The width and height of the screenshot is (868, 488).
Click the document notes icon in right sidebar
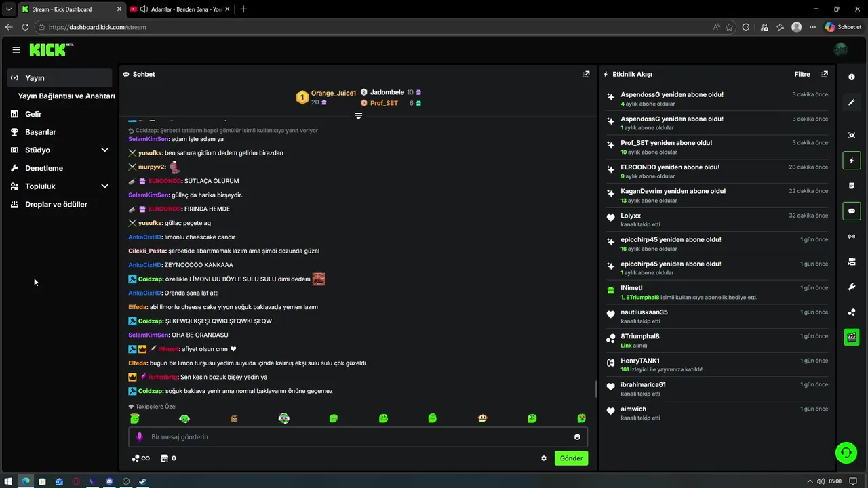tap(852, 186)
